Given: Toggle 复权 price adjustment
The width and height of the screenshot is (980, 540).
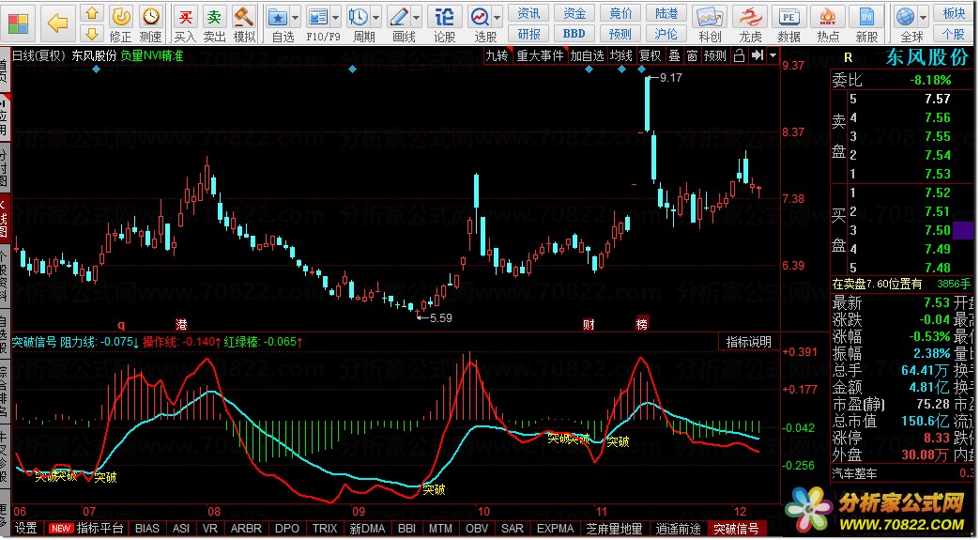Looking at the screenshot, I should [x=650, y=55].
